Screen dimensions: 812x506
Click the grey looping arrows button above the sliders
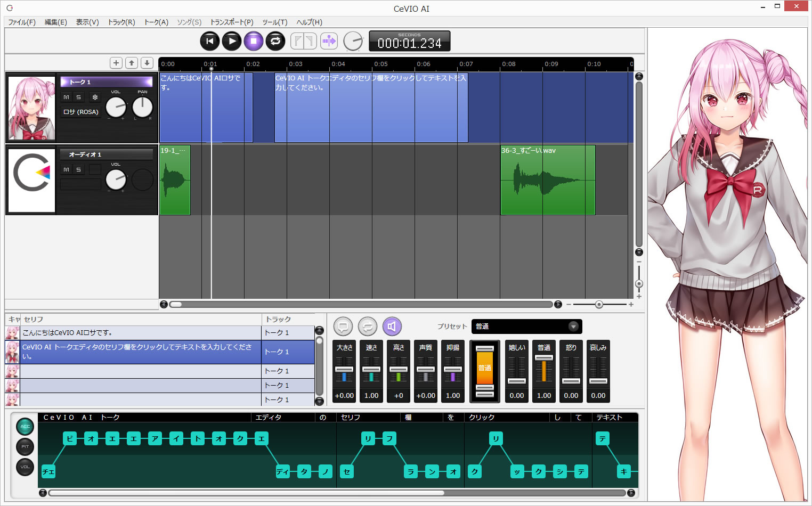pos(368,326)
